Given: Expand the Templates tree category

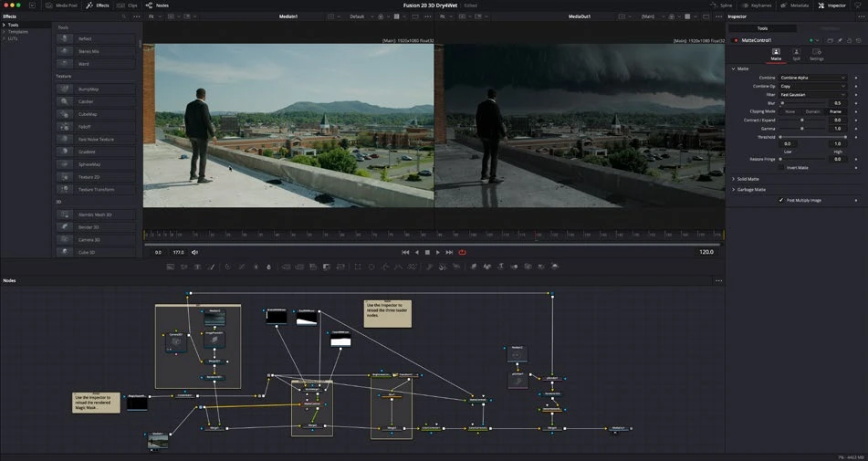Looking at the screenshot, I should (4, 32).
